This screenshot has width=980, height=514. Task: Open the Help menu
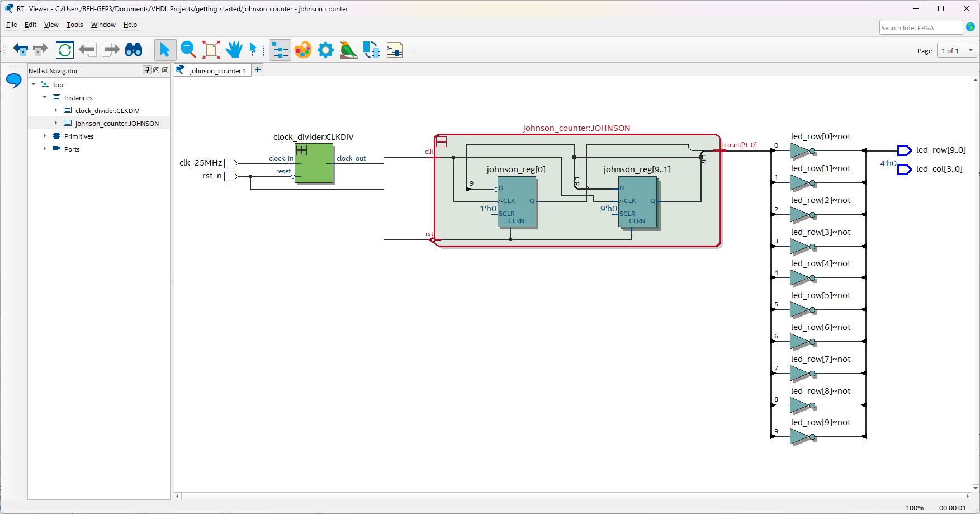[130, 25]
